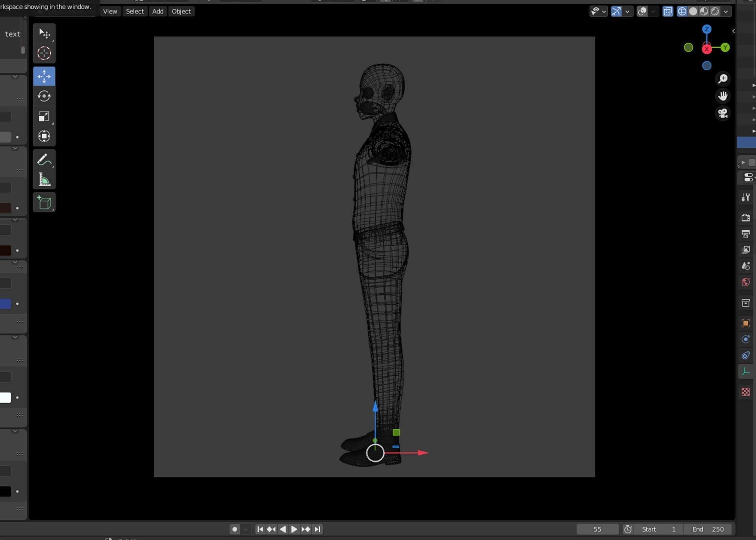Select the 3D Cursor tool

click(x=44, y=53)
